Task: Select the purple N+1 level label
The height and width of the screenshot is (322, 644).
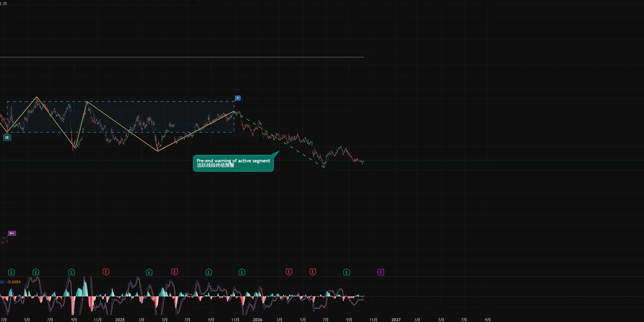Action: point(12,233)
